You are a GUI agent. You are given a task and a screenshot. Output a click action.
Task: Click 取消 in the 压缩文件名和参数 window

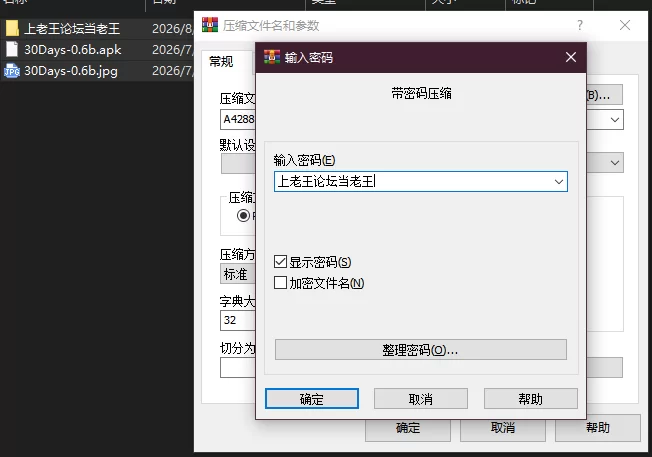click(x=502, y=428)
